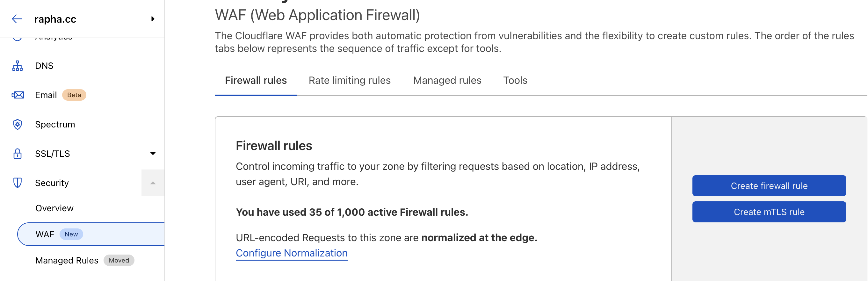868x281 pixels.
Task: Click the Security shield icon
Action: point(18,183)
